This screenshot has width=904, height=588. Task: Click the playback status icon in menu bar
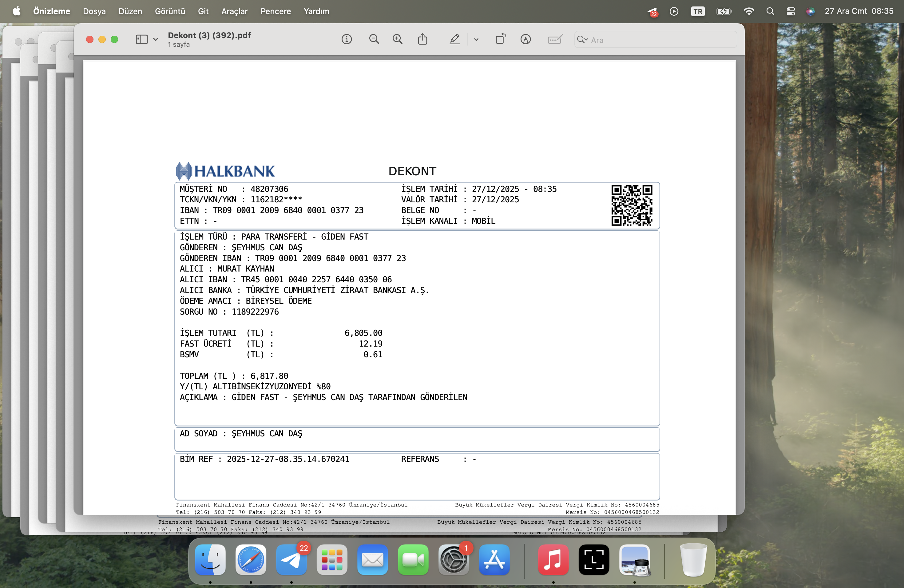[x=674, y=11]
